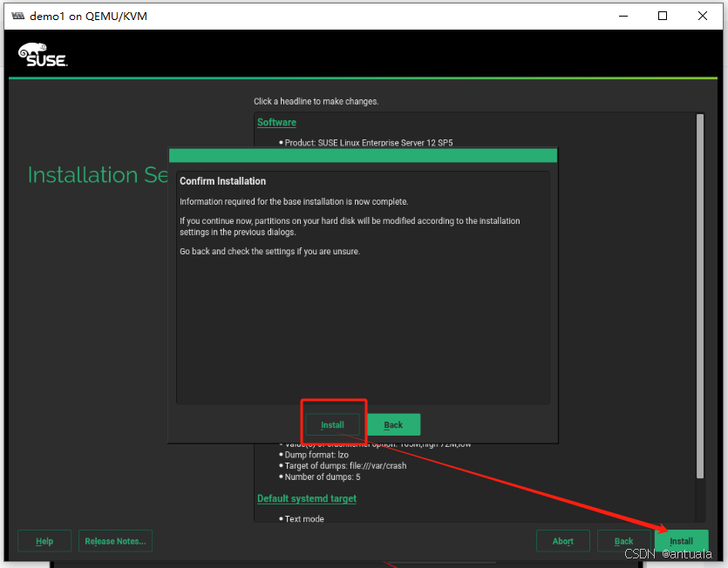Viewport: 728px width, 568px height.
Task: Maximize the demo1 QEMU/KVM window
Action: tap(663, 17)
